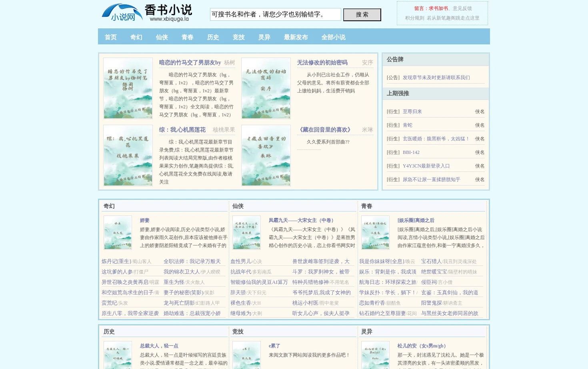Open the 娇妻 cover thumbnail in 奇幻

tap(118, 233)
